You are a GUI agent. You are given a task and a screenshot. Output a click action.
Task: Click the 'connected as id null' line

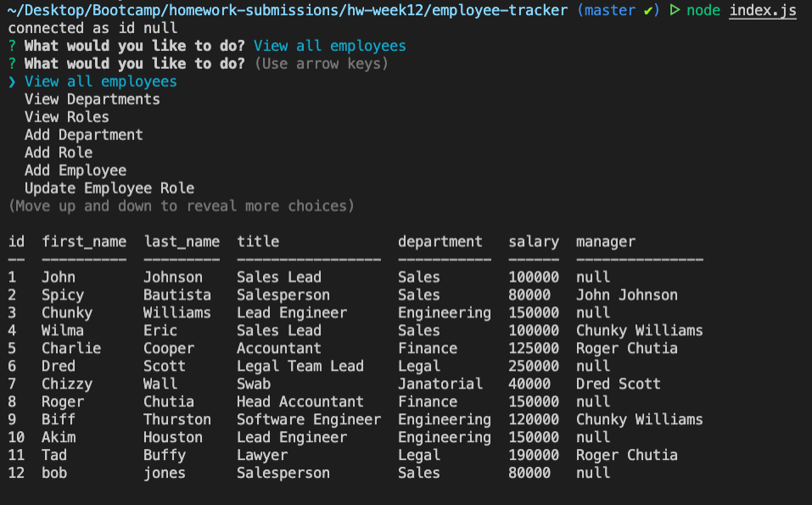pyautogui.click(x=92, y=28)
